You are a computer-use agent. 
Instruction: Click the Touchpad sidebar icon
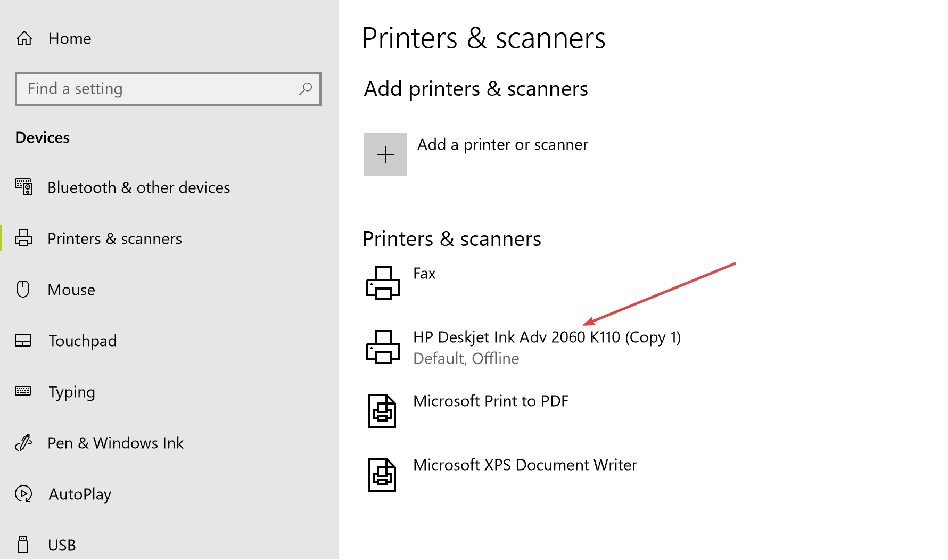23,340
